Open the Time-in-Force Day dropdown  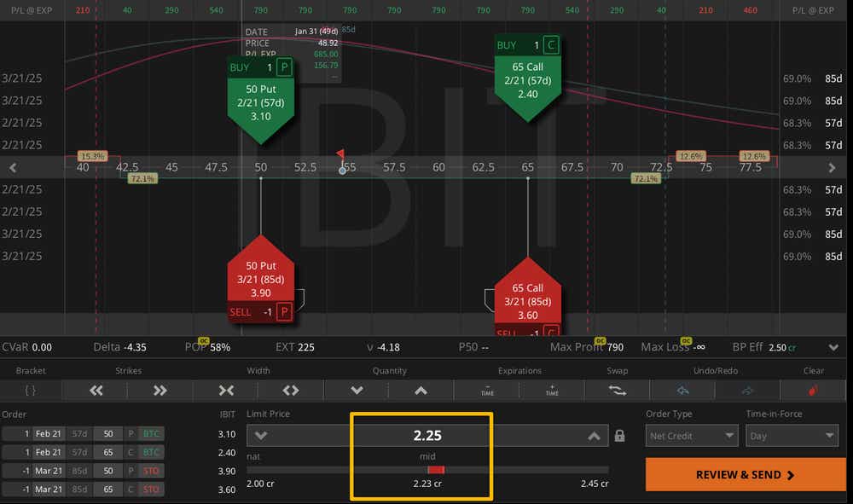click(792, 436)
